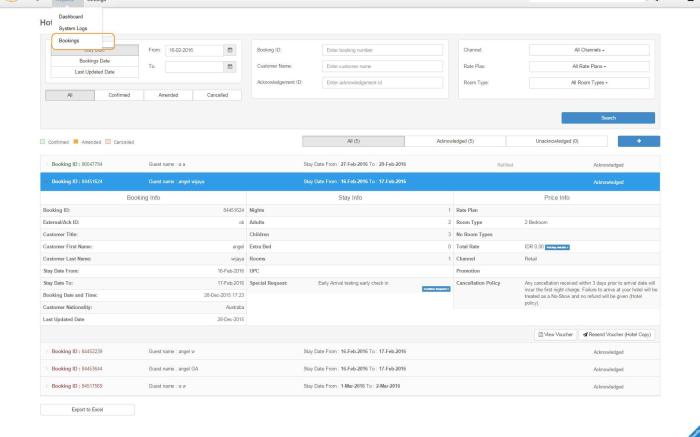Show the Unacknowledged (0) bookings tab

pyautogui.click(x=557, y=141)
